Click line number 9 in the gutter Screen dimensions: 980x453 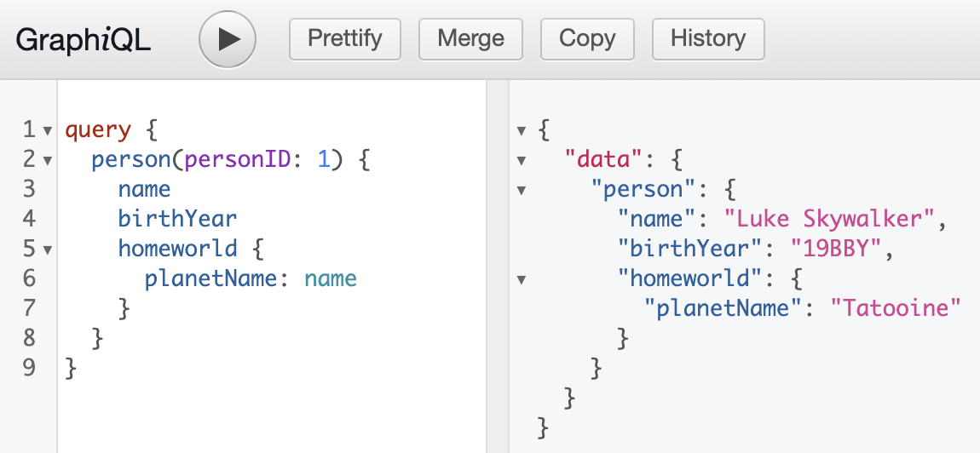[29, 367]
